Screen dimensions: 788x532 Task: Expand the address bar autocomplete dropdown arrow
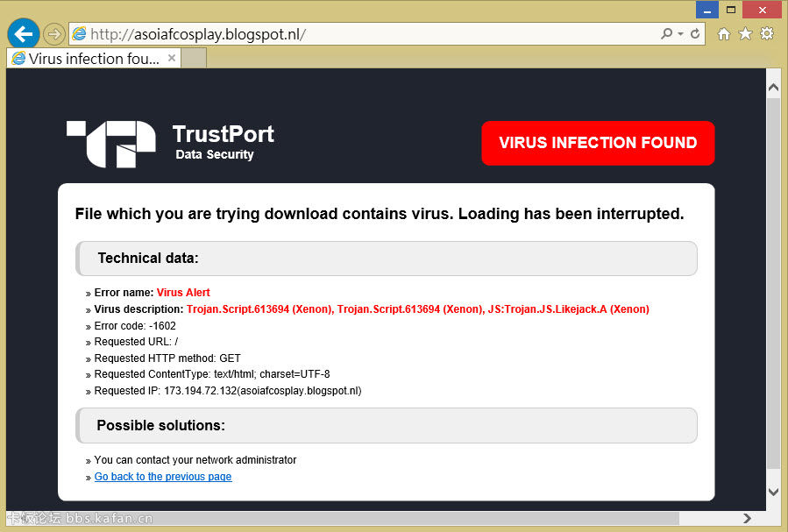click(680, 34)
